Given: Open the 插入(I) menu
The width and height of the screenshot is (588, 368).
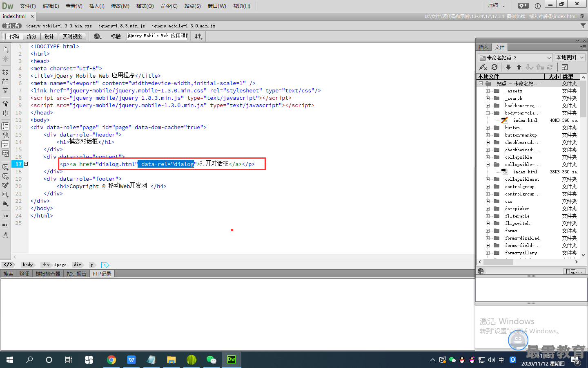Looking at the screenshot, I should (97, 6).
